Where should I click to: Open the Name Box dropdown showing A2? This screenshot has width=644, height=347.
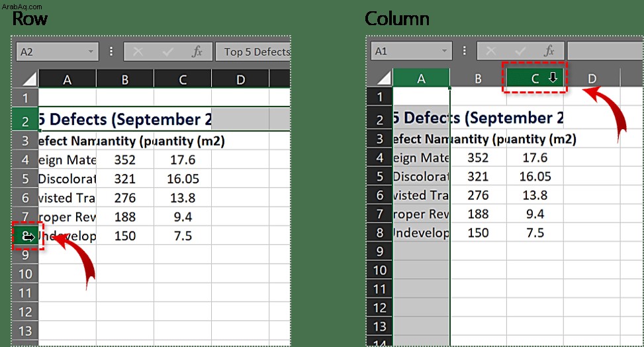[91, 52]
